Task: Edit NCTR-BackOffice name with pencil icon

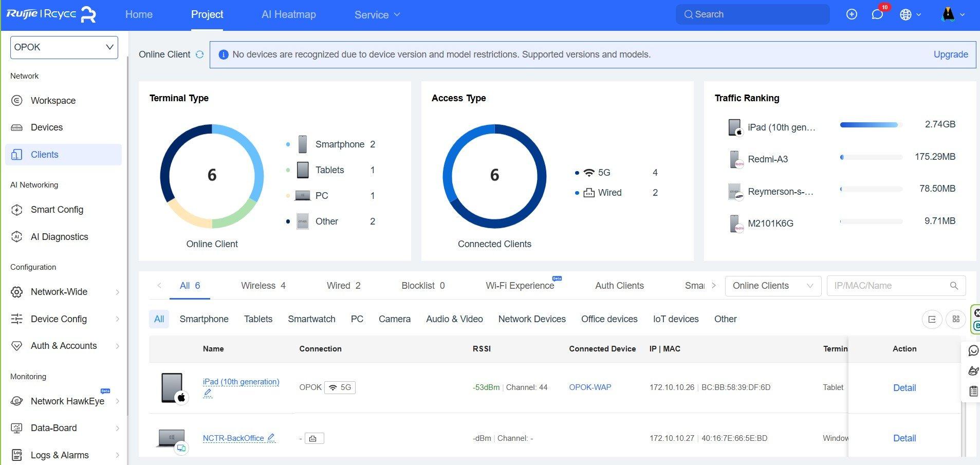Action: tap(271, 438)
